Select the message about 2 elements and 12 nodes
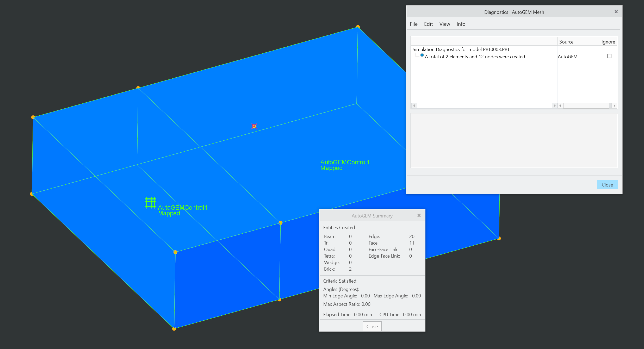This screenshot has width=644, height=349. 475,57
